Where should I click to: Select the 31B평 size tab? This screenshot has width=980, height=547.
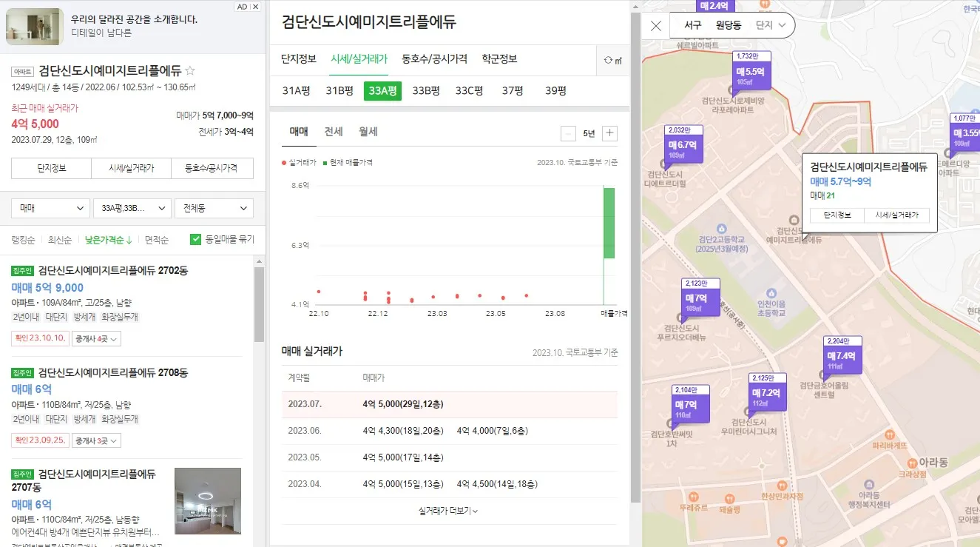[339, 91]
